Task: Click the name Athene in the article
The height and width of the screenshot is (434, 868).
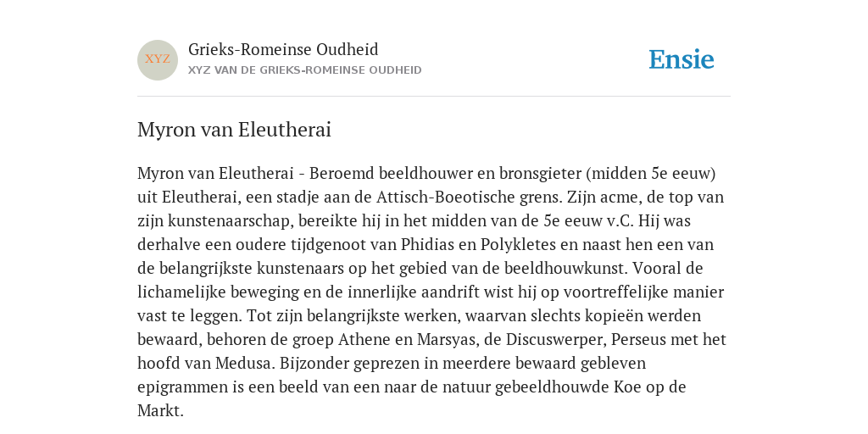Action: (359, 339)
